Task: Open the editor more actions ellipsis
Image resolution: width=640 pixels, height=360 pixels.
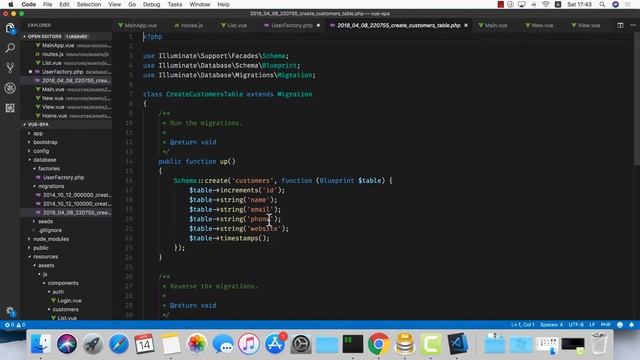Action: (x=633, y=25)
